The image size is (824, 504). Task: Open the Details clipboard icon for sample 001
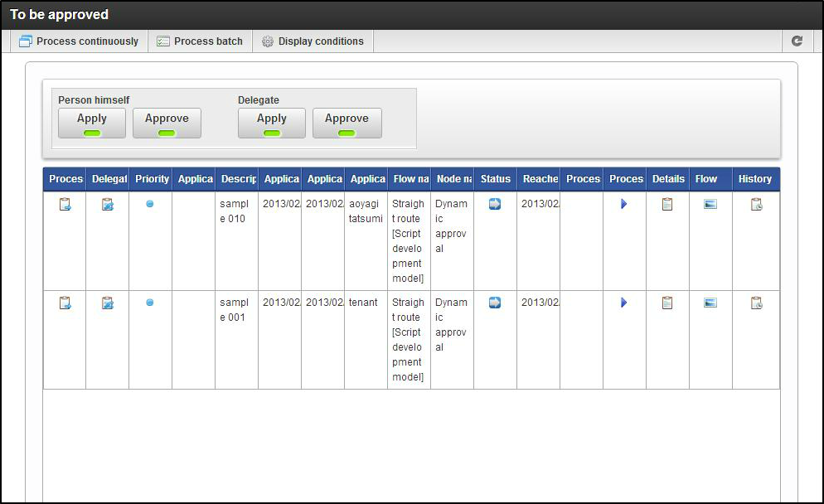tap(668, 303)
